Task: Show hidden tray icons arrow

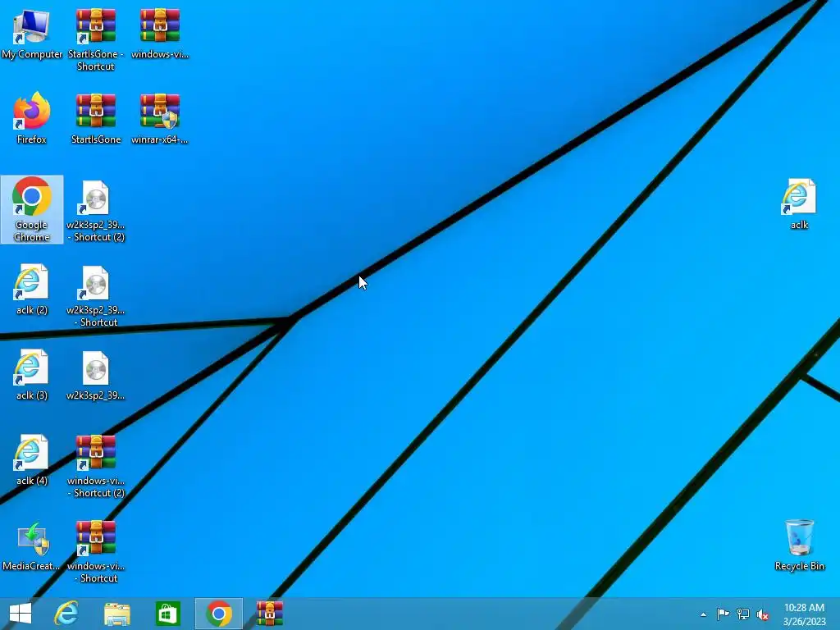Action: point(703,614)
